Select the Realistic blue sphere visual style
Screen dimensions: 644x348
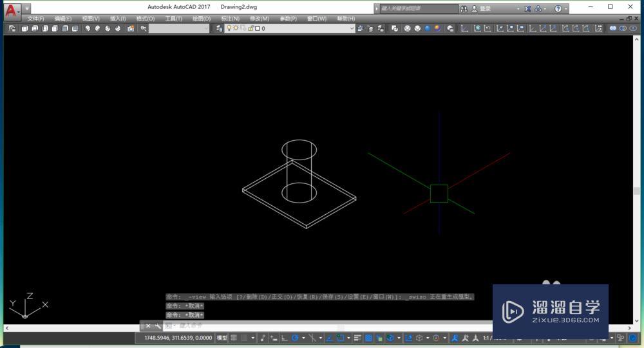428,28
